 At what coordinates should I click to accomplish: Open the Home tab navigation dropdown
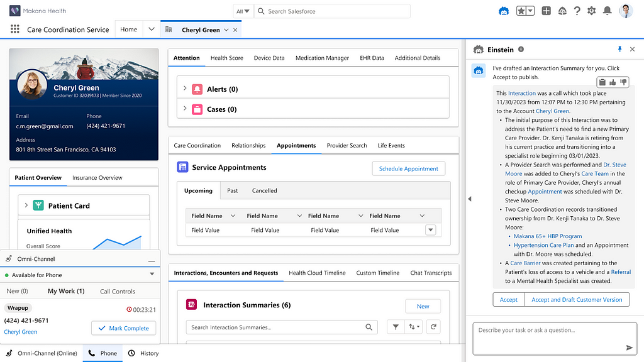pos(151,29)
